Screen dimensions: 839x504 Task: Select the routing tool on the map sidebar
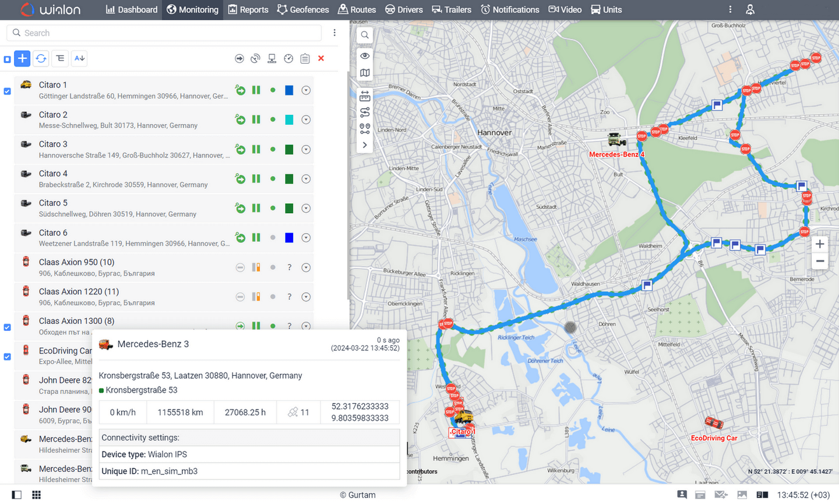[x=364, y=112]
